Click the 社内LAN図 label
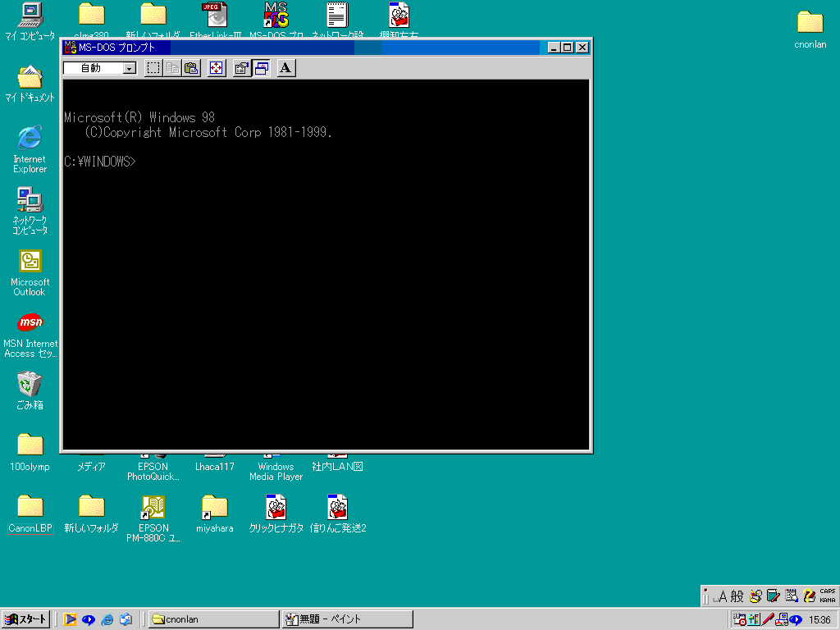 click(x=337, y=467)
